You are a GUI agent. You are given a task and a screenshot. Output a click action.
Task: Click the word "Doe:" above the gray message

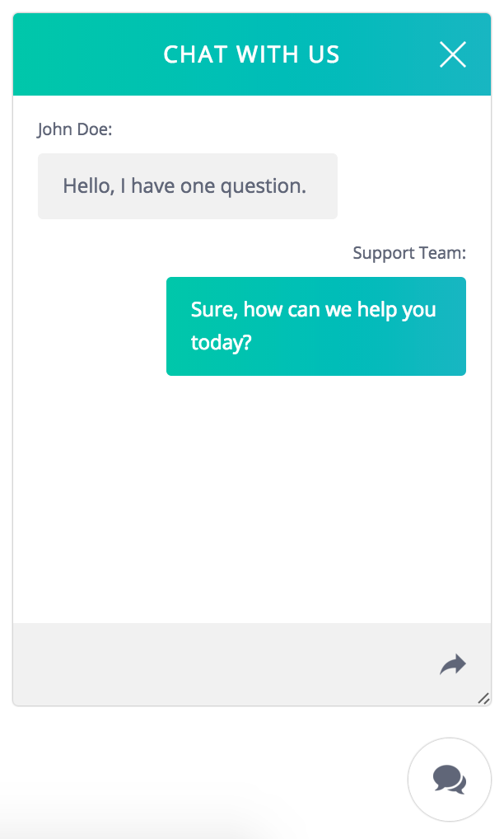coord(95,129)
